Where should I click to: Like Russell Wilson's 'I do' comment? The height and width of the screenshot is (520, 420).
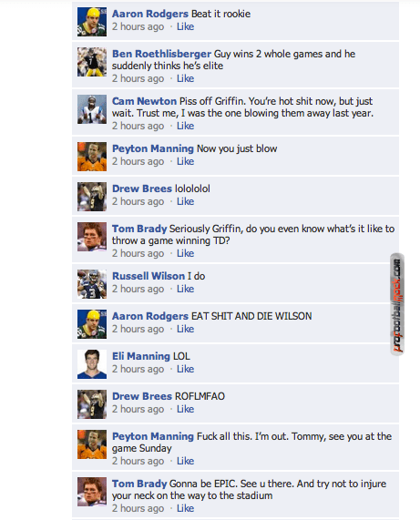(x=185, y=289)
